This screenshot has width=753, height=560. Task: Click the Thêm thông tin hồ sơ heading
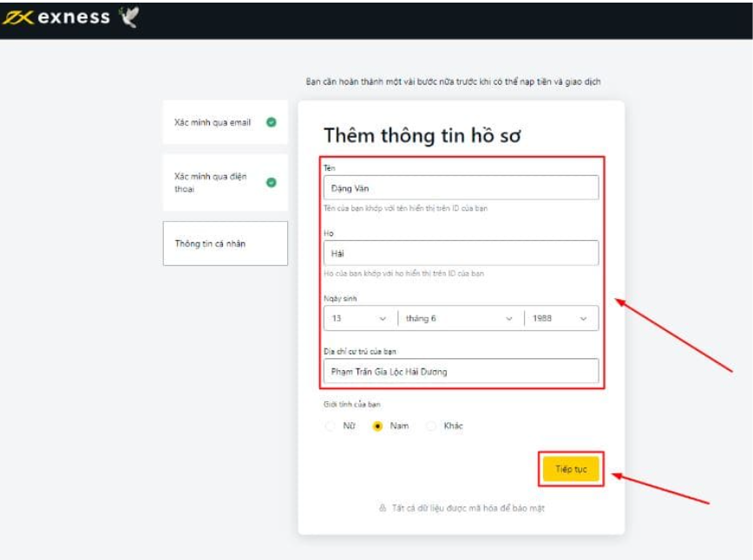coord(422,135)
